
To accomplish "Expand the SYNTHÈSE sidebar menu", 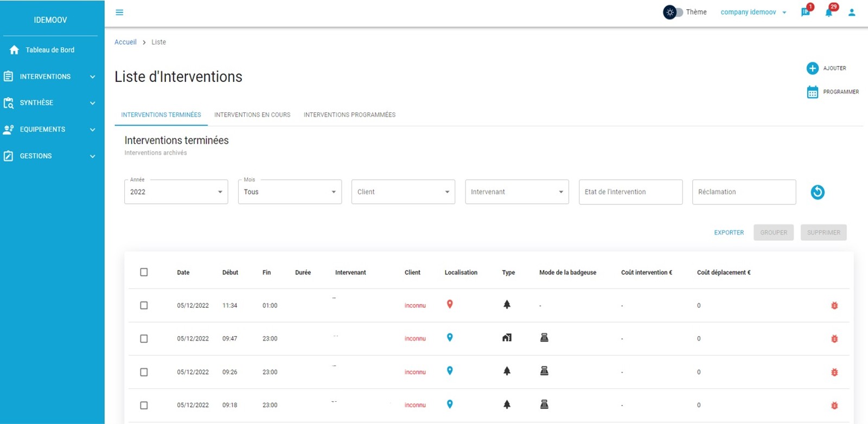I will [50, 102].
